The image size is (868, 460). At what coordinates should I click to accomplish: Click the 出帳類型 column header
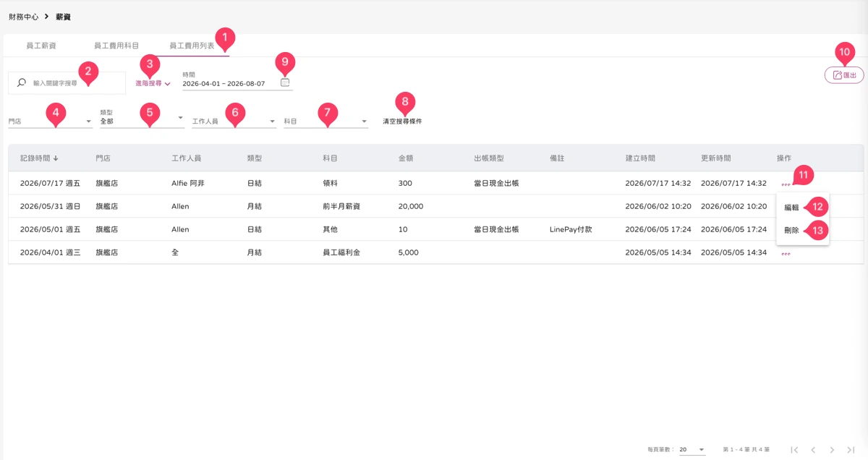coord(488,158)
